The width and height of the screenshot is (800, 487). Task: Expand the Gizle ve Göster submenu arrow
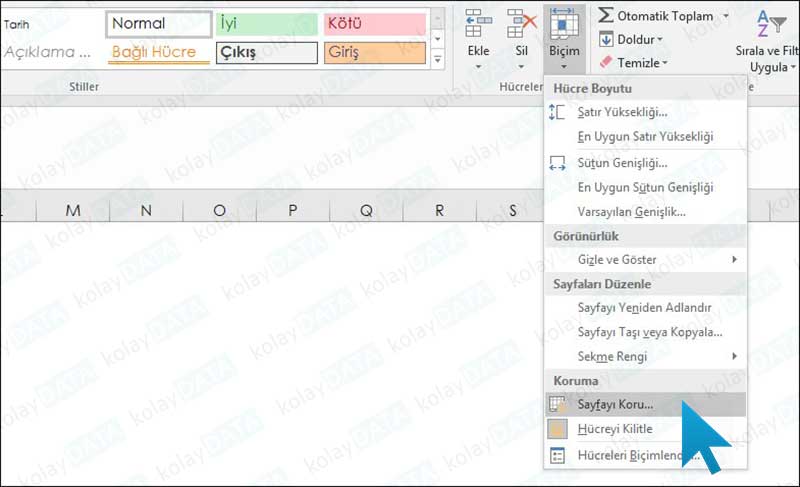734,260
